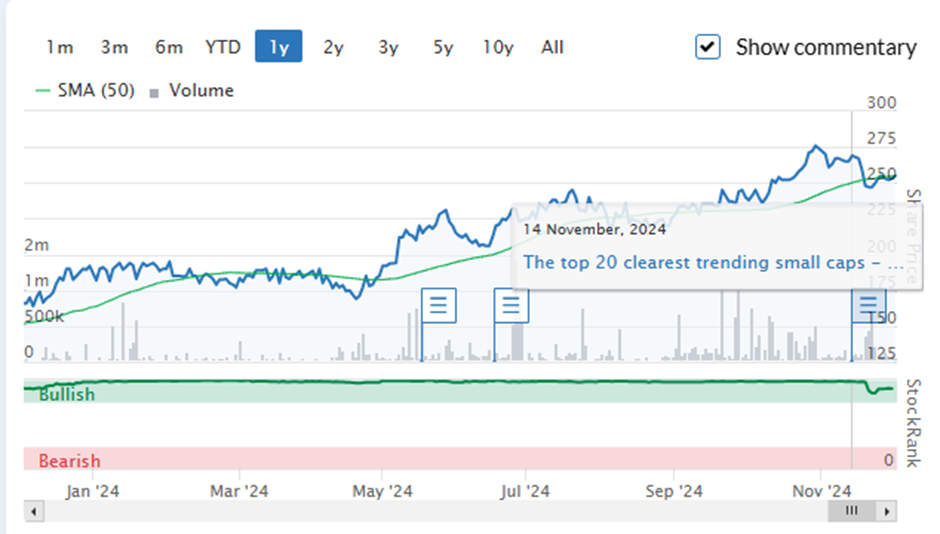Uncheck the Show commentary checkbox
Image resolution: width=940 pixels, height=534 pixels.
tap(707, 47)
